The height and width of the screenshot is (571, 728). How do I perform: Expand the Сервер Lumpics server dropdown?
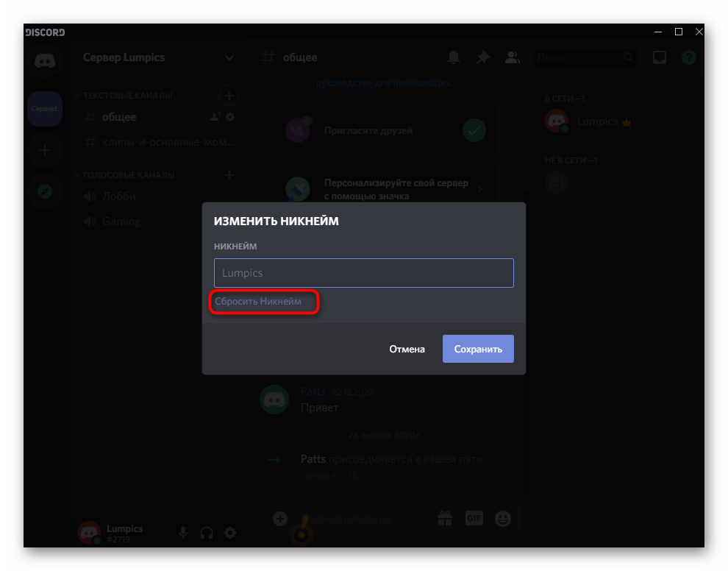coord(229,57)
